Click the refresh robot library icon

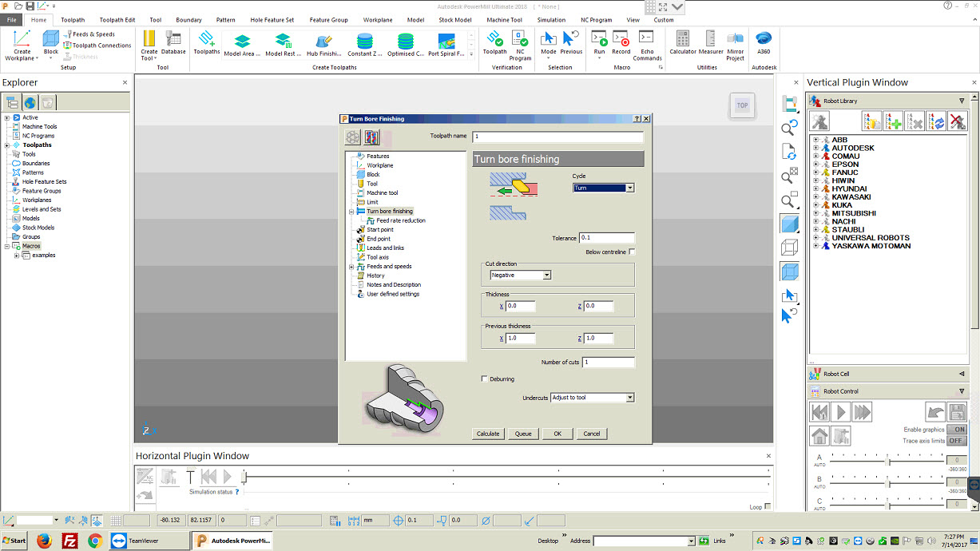tap(935, 121)
